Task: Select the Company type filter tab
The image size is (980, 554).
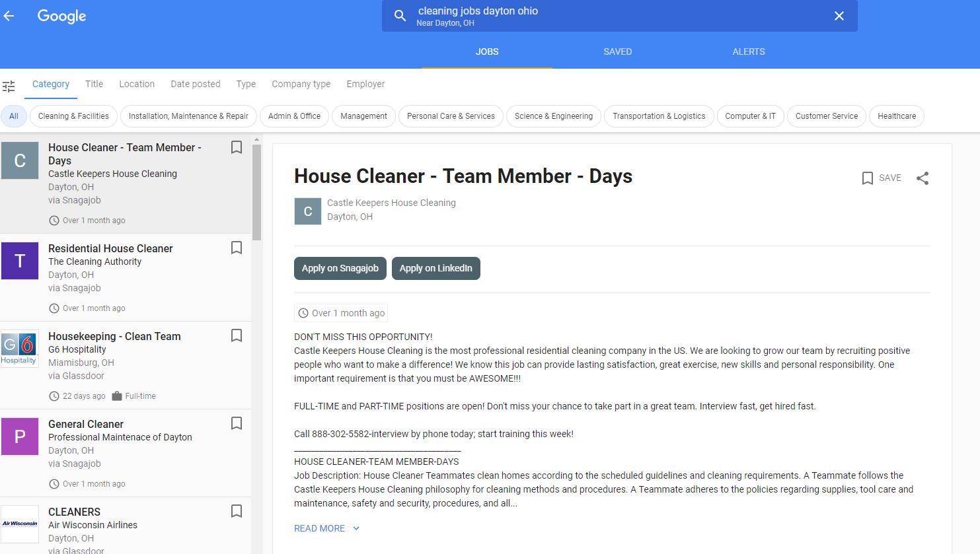Action: click(301, 84)
